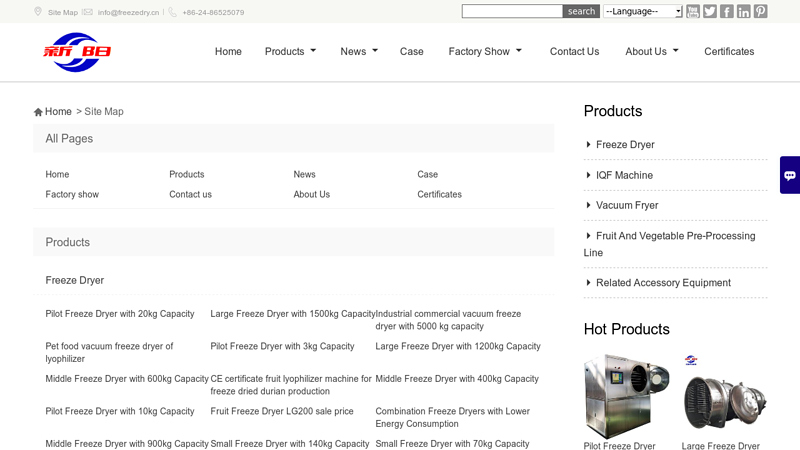This screenshot has height=450, width=800.
Task: Click arrow icon beside Vacuum Fryer
Action: coord(588,205)
